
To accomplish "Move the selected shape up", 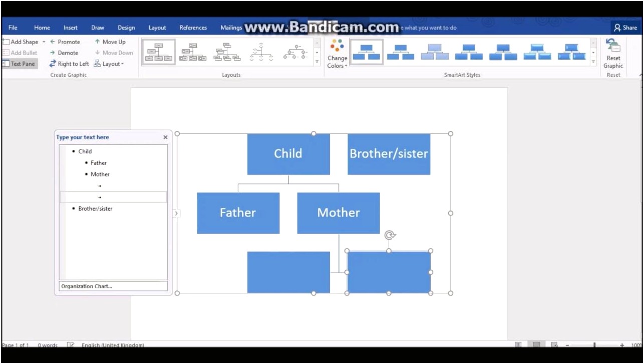I will [x=110, y=42].
